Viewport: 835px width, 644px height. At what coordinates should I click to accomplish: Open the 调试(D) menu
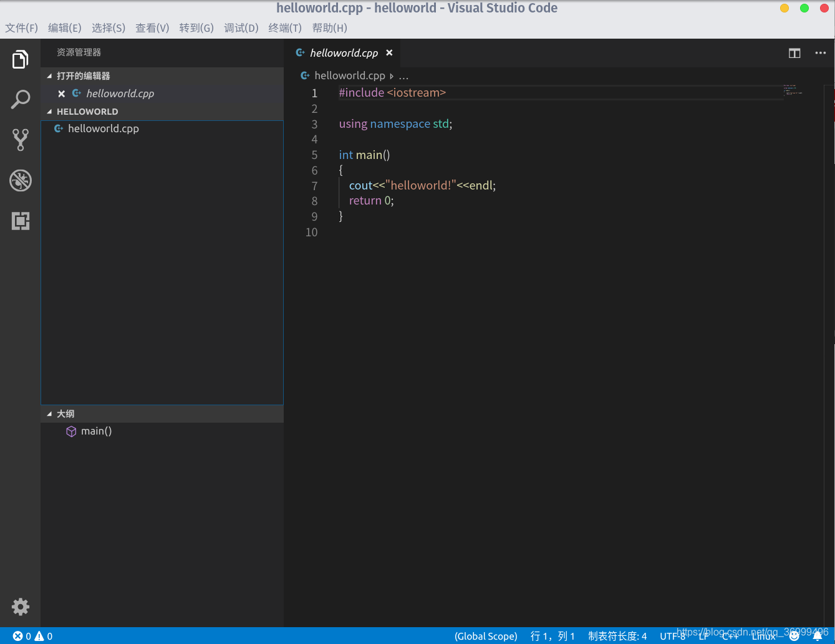[241, 28]
